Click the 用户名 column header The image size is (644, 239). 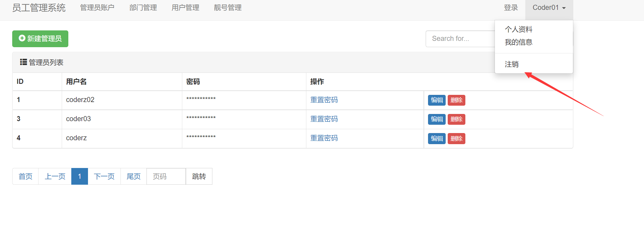coord(76,82)
